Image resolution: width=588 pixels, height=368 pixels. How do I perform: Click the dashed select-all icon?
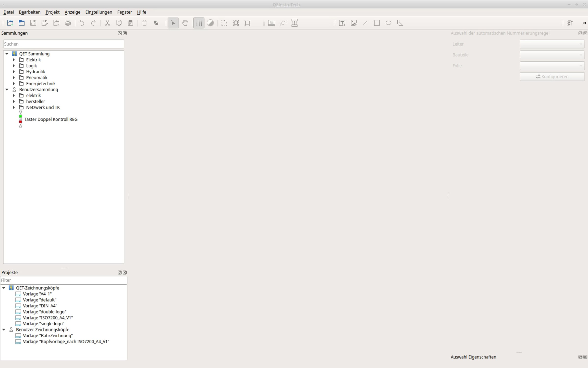coord(224,23)
